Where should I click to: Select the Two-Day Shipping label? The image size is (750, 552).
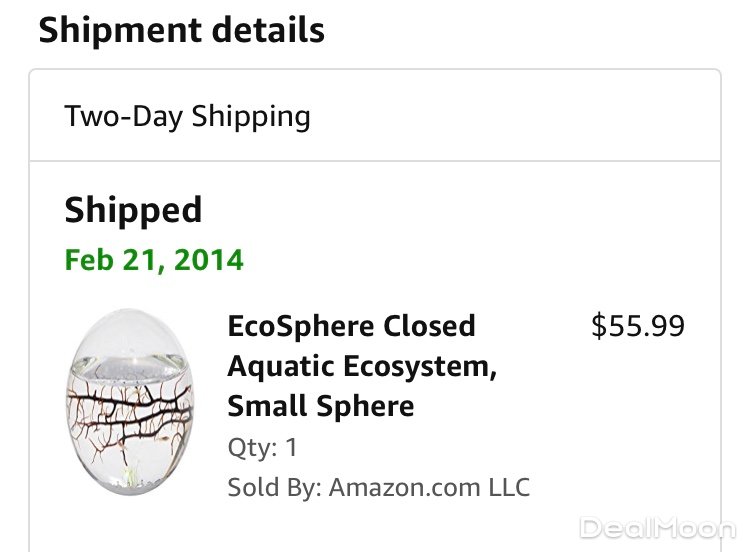pyautogui.click(x=187, y=116)
